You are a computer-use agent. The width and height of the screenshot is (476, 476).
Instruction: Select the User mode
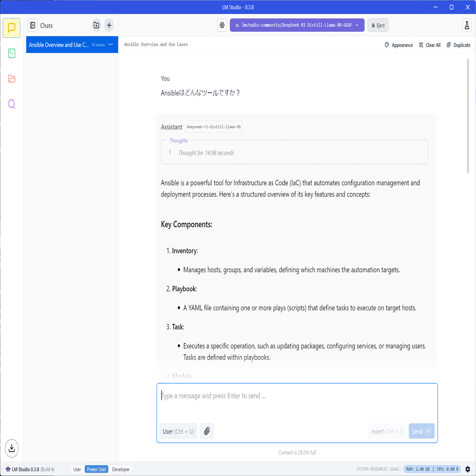(x=77, y=469)
